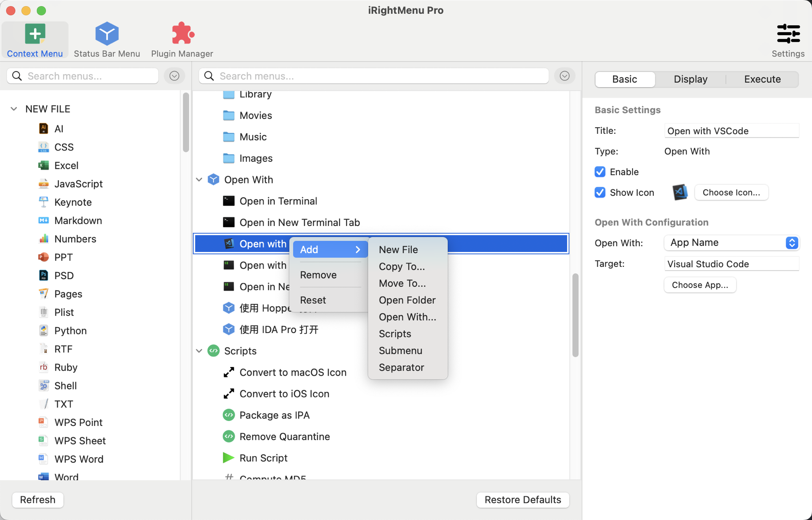Collapse the Scripts tree section
Viewport: 812px width, 520px height.
(199, 351)
